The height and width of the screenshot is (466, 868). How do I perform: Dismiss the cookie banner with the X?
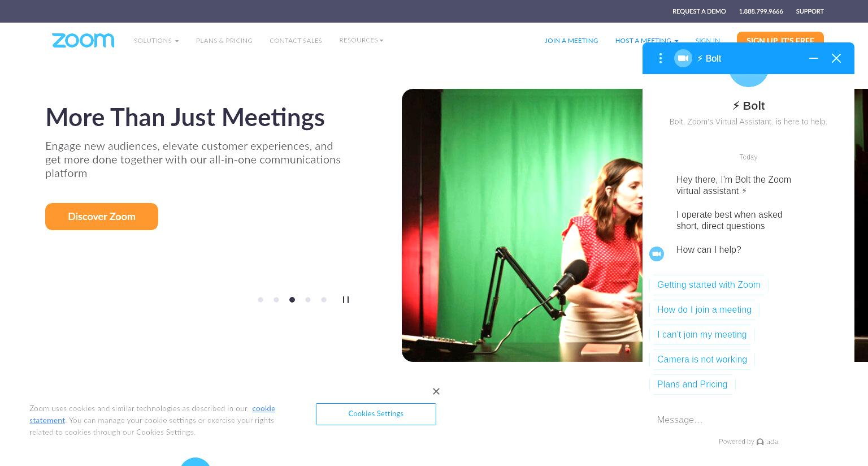point(436,391)
